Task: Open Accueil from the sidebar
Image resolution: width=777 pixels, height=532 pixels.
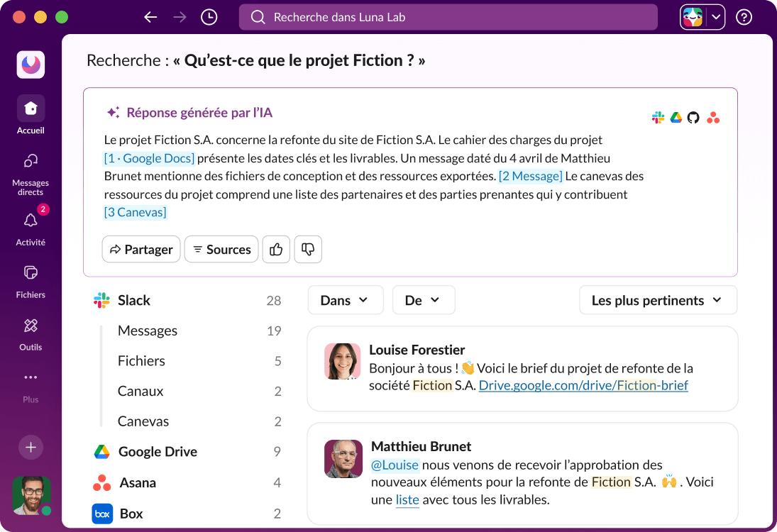Action: pyautogui.click(x=30, y=112)
